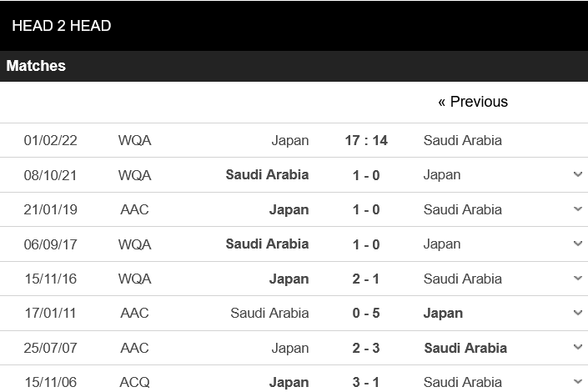Open the 17 : 14 score

click(366, 140)
